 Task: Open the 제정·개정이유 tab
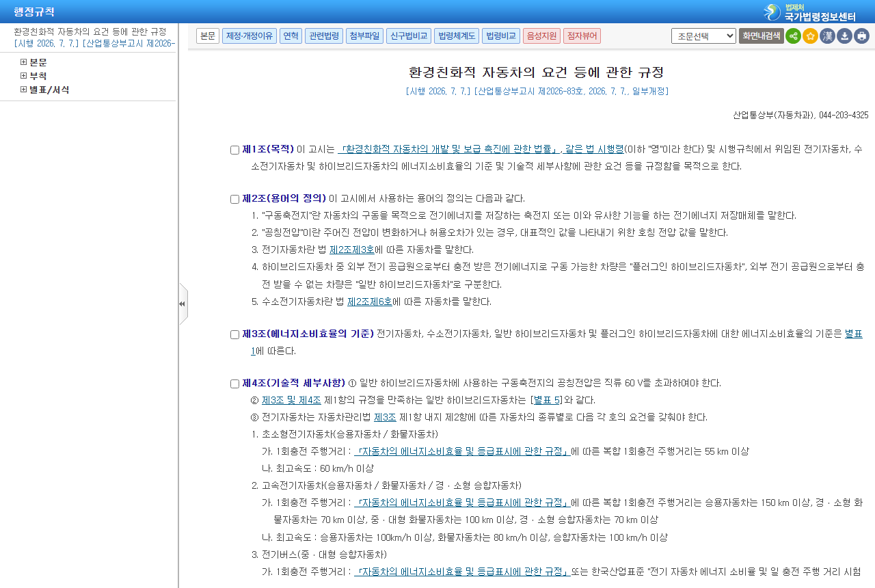250,36
